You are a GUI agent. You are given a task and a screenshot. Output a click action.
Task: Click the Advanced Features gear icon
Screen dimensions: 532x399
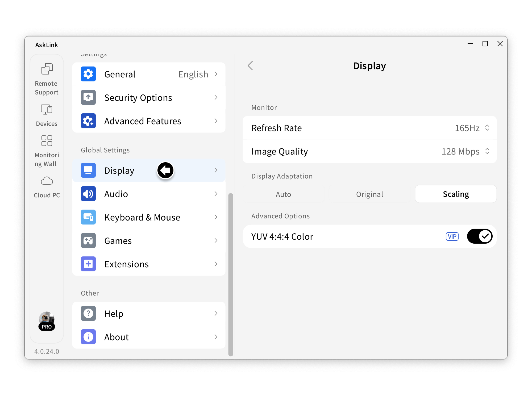[x=88, y=121]
